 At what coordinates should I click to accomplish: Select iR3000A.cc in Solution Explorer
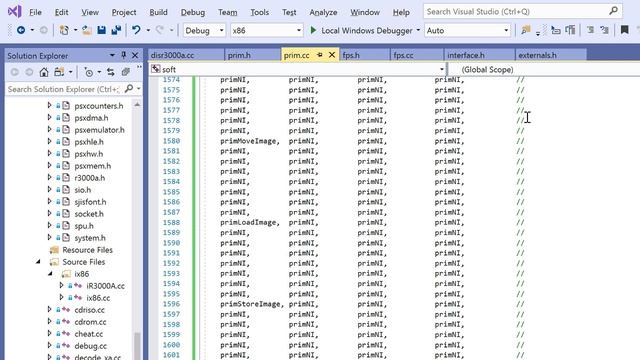(105, 286)
